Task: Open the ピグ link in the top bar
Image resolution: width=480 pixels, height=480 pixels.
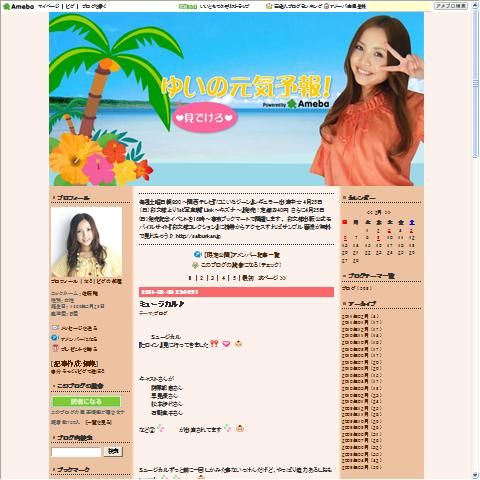Action: coord(70,6)
